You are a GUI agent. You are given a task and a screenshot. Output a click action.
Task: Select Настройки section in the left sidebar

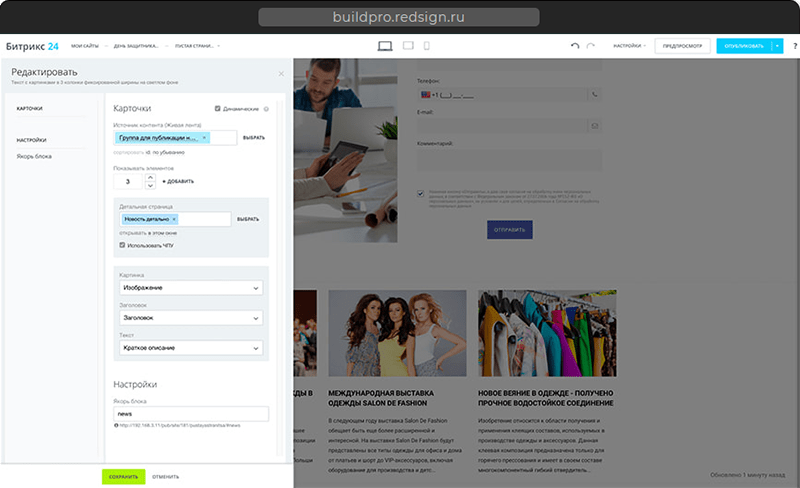[x=31, y=140]
